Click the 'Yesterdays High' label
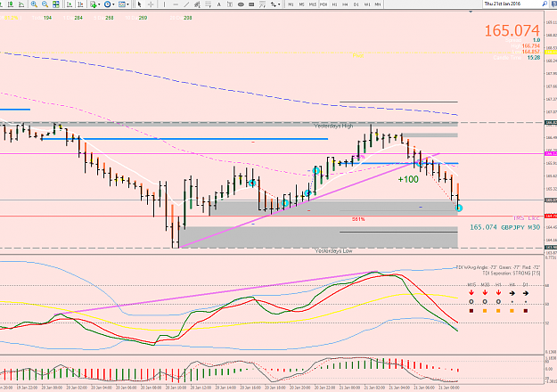 click(333, 126)
